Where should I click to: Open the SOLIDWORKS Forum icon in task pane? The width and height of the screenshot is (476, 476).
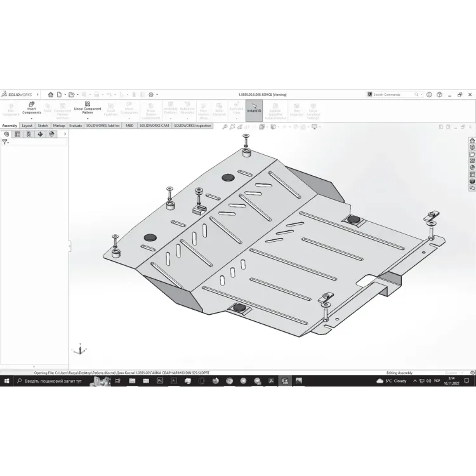tap(472, 188)
